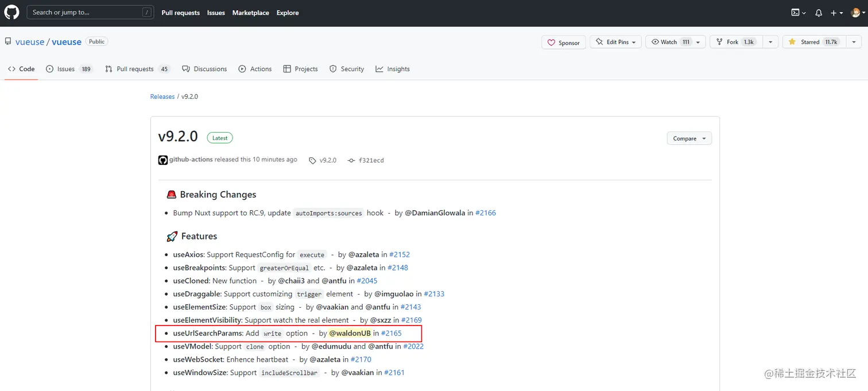Viewport: 868px width, 391px height.
Task: Switch to the Code tab
Action: point(21,69)
